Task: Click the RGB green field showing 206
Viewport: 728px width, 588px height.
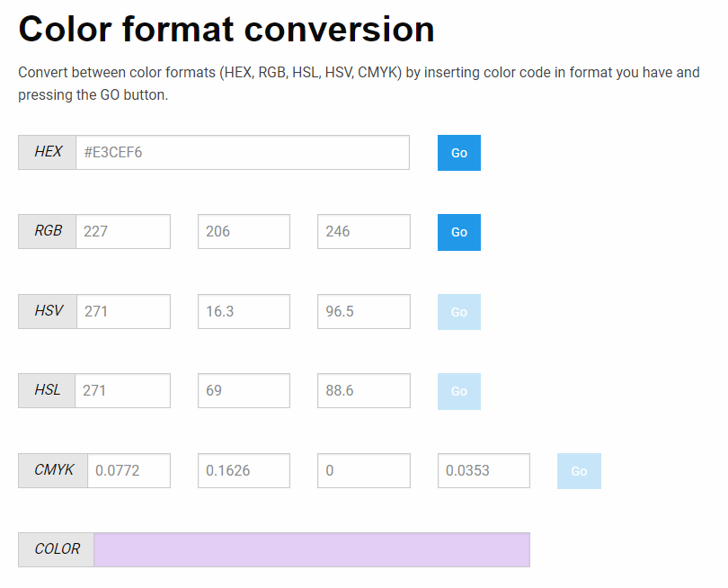Action: click(244, 231)
